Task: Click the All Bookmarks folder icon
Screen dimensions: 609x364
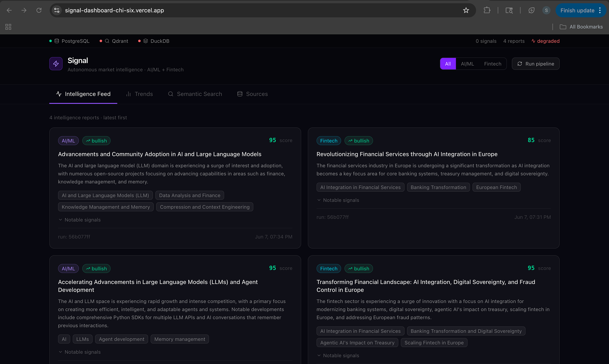Action: tap(563, 27)
